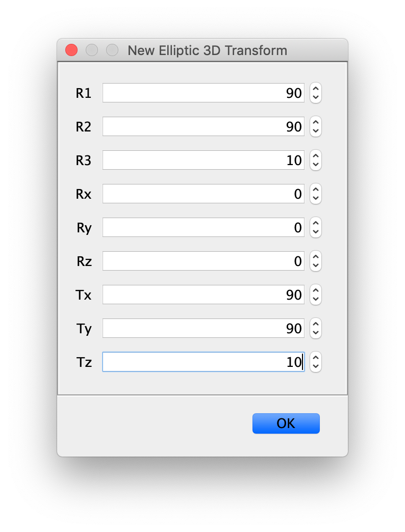Increase Tx using the spinner control
Viewport: 405px width, 532px height.
click(315, 291)
